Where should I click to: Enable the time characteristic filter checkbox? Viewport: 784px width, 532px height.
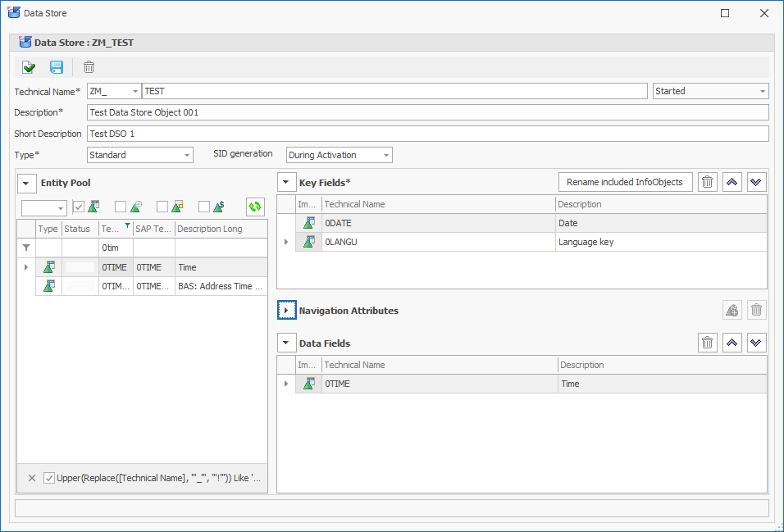121,207
